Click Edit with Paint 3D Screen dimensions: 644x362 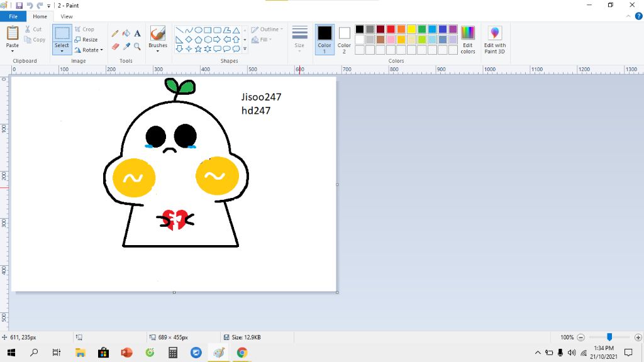[x=494, y=40]
